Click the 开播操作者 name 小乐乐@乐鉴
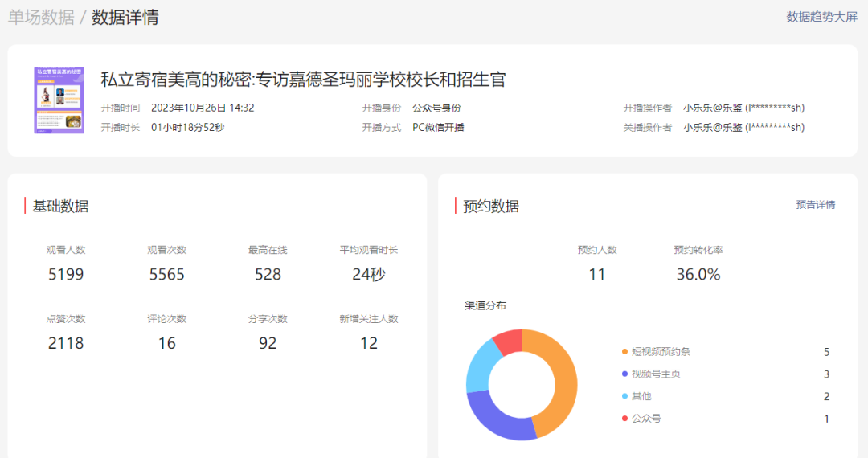Image resolution: width=868 pixels, height=458 pixels. [743, 108]
